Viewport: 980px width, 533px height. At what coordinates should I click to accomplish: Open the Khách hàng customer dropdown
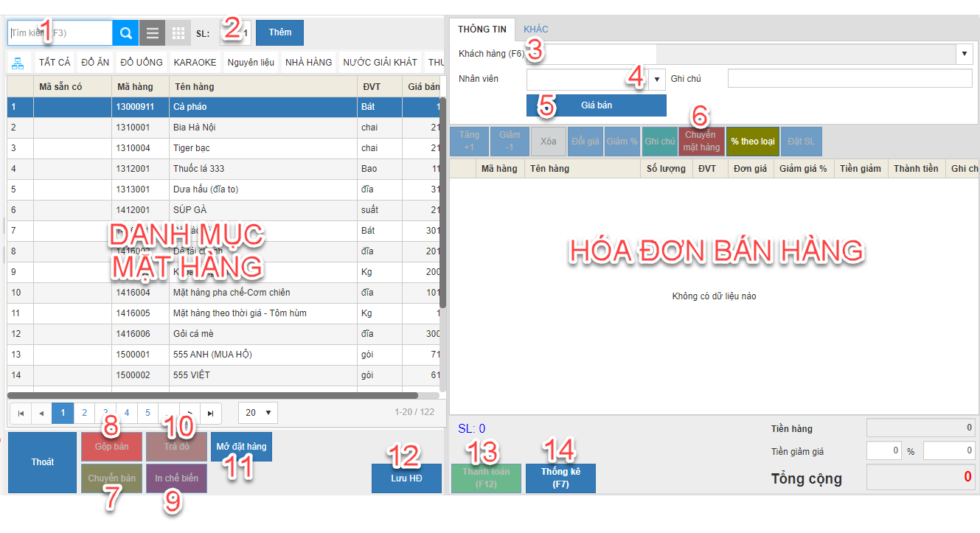965,54
